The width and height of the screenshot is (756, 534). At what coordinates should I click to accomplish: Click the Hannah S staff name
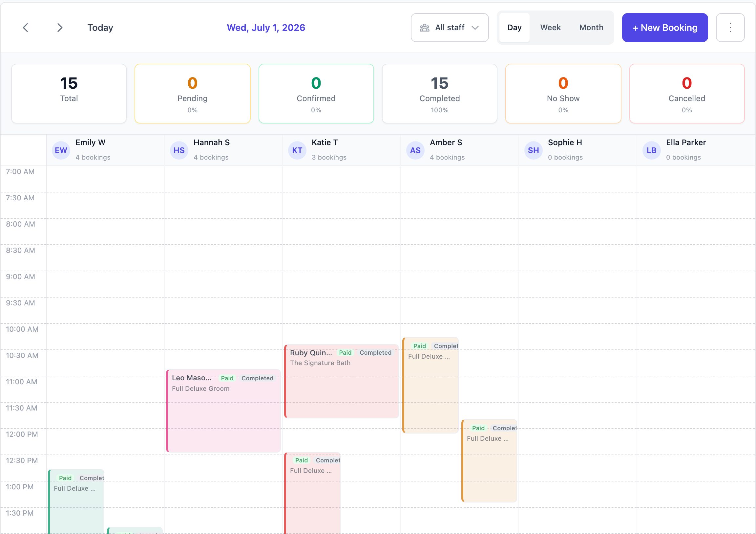click(x=212, y=143)
